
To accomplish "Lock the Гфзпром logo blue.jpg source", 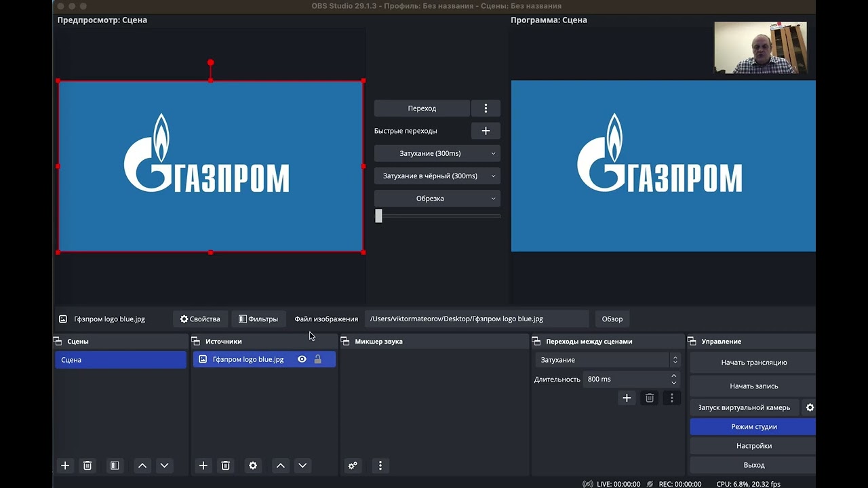I will [x=317, y=359].
